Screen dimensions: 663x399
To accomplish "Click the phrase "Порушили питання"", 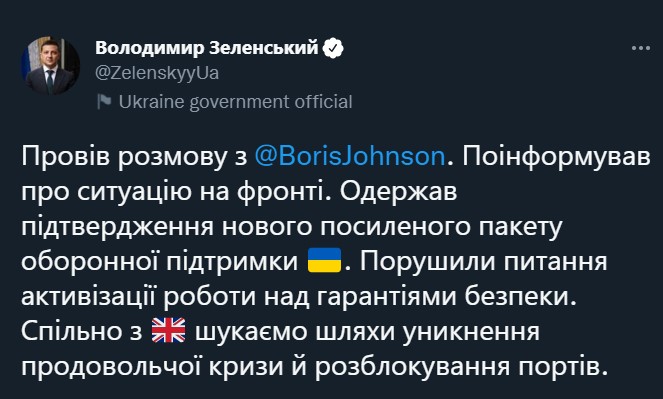I will coord(483,262).
